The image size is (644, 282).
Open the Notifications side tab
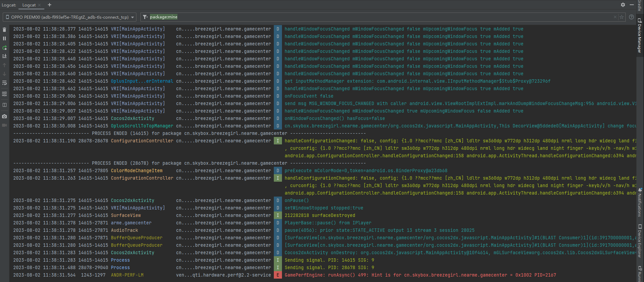coord(640,202)
